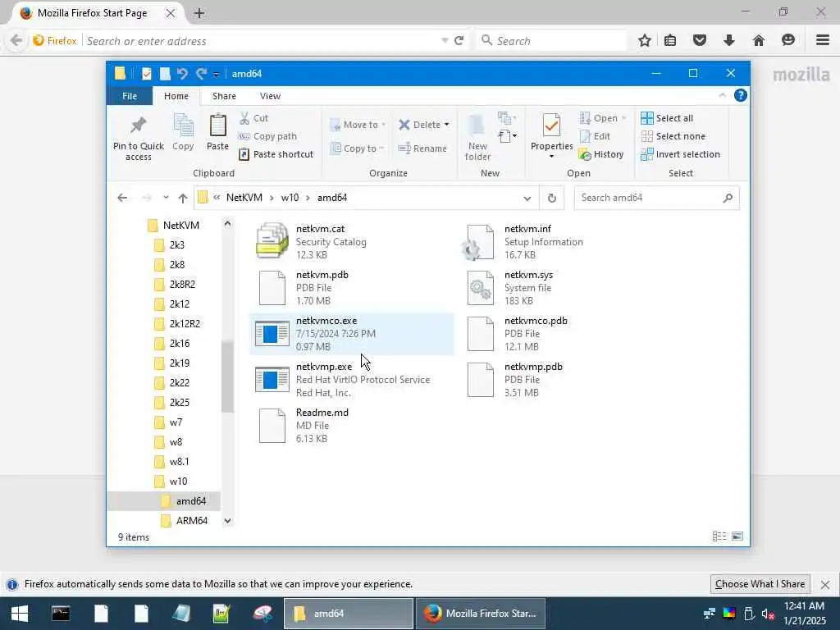Open recent locations dropdown arrow

click(166, 198)
